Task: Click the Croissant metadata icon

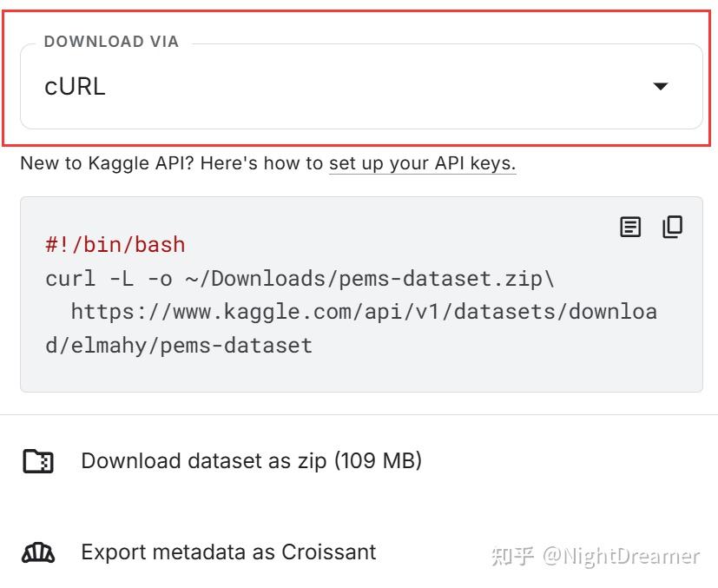Action: pyautogui.click(x=38, y=552)
